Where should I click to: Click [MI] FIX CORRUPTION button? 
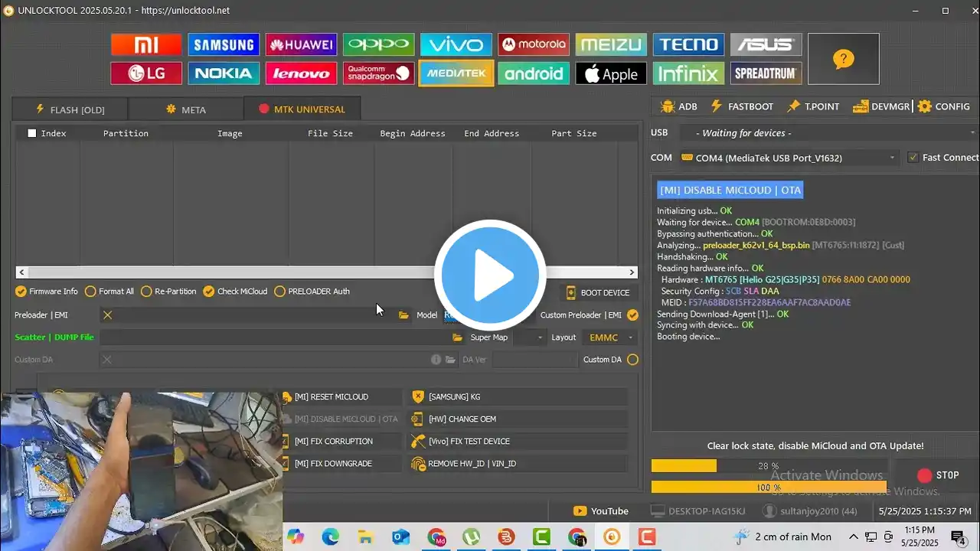coord(342,442)
